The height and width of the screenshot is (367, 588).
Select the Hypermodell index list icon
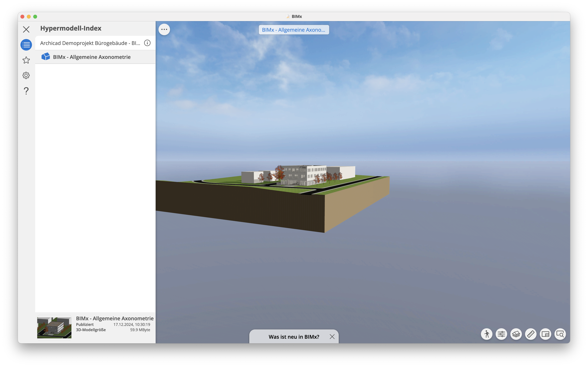(26, 45)
